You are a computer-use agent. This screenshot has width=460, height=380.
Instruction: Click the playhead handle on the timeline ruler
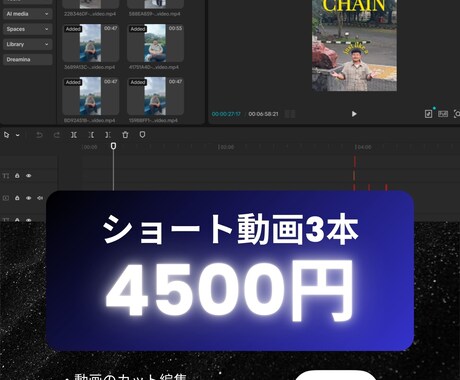click(x=113, y=146)
